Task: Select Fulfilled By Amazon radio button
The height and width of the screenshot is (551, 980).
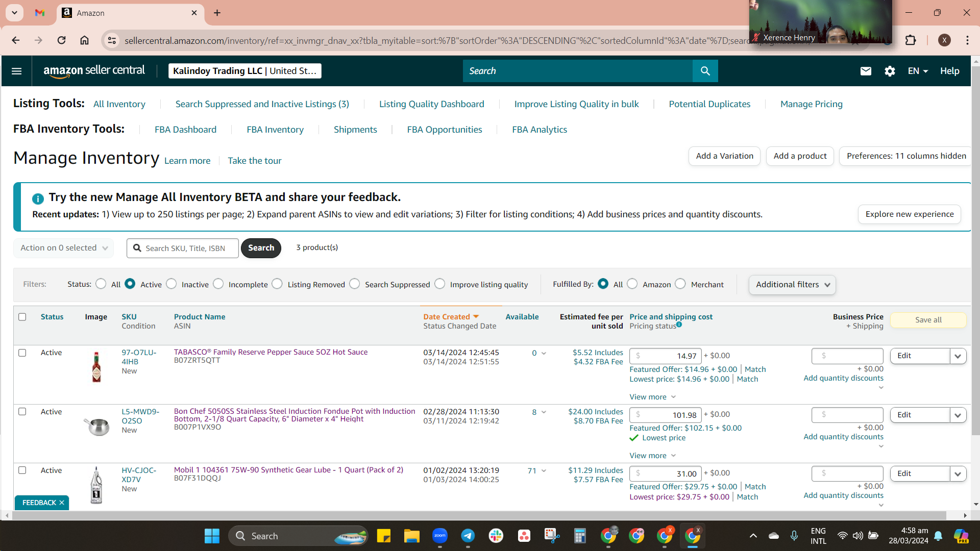Action: tap(632, 284)
